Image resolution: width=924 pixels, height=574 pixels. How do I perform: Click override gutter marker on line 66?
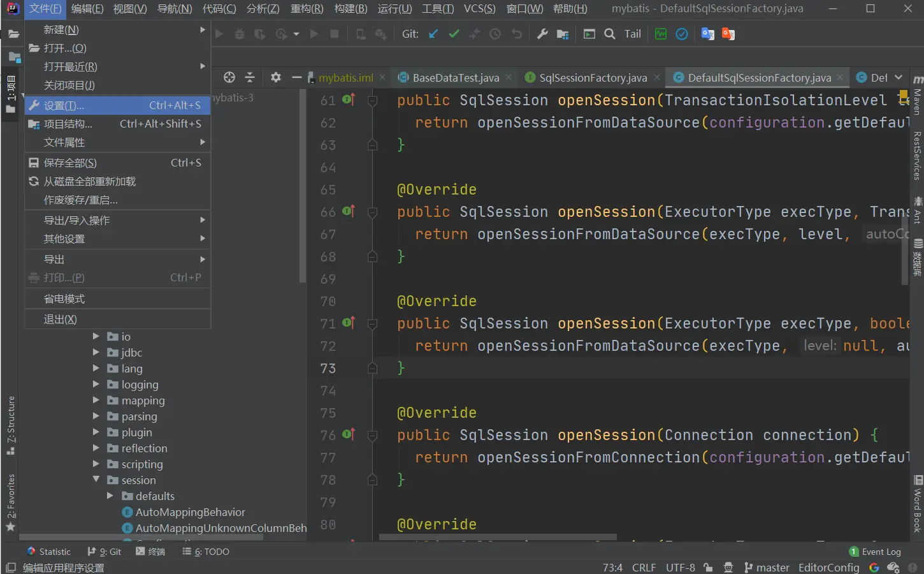pos(349,211)
